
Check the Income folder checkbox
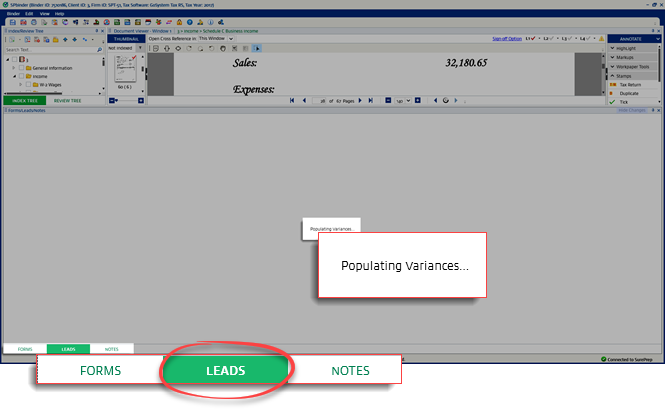[x=22, y=76]
